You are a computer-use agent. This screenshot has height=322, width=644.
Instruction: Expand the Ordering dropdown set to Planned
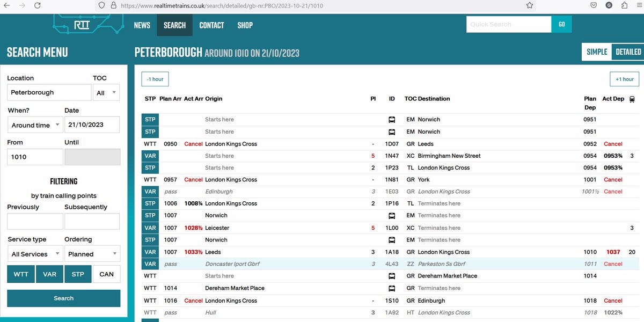(x=92, y=254)
